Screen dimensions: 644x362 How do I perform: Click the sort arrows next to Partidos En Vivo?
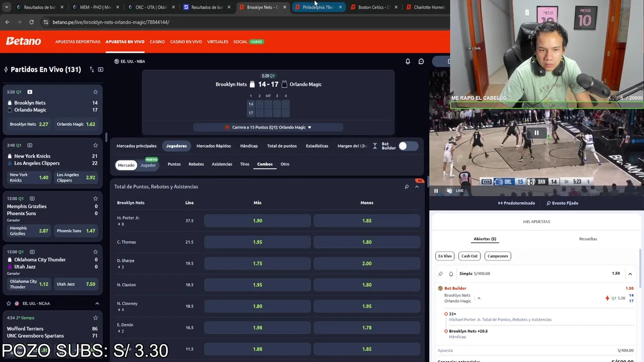(92, 69)
